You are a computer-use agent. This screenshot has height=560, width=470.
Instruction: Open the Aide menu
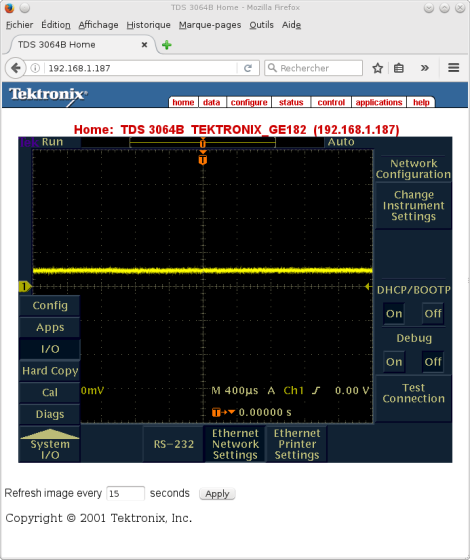[291, 25]
